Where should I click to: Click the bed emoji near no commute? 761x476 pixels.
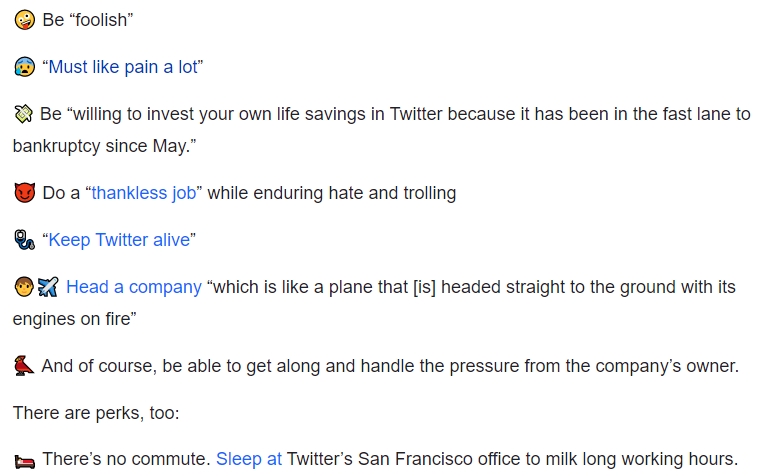[x=24, y=461]
